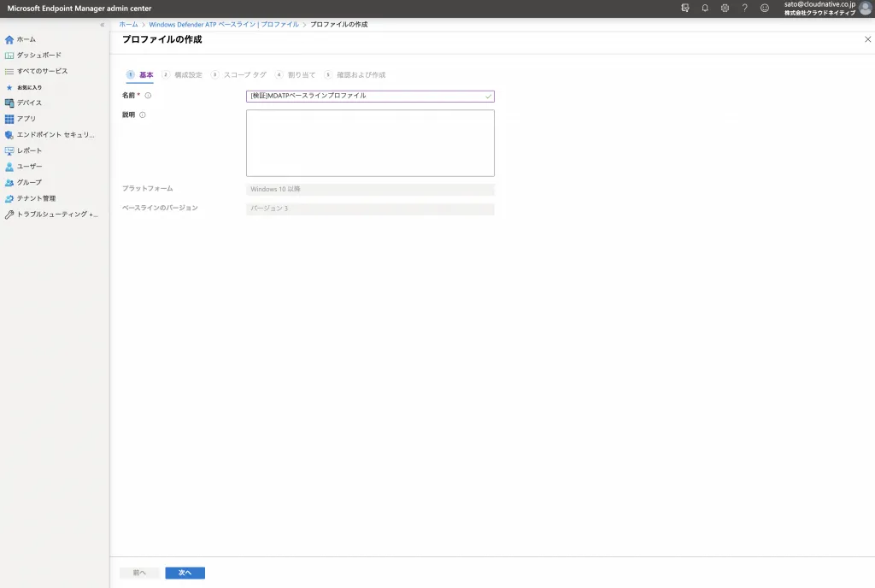Click the 名前 info icon

[x=148, y=96]
